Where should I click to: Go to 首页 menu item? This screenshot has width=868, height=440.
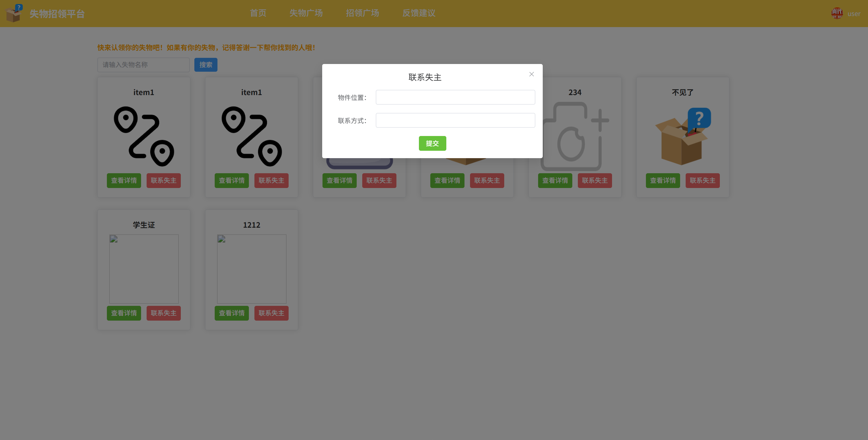point(258,13)
